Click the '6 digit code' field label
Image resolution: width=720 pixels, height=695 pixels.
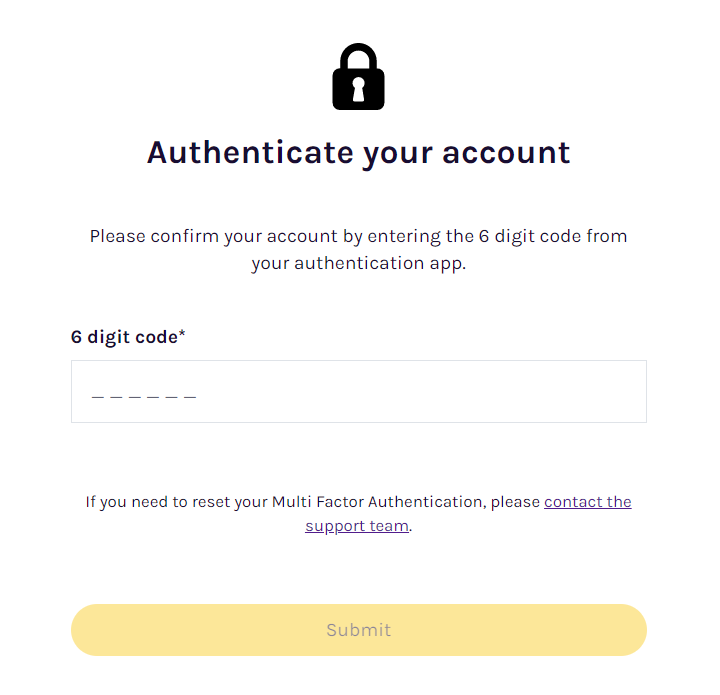[x=124, y=337]
